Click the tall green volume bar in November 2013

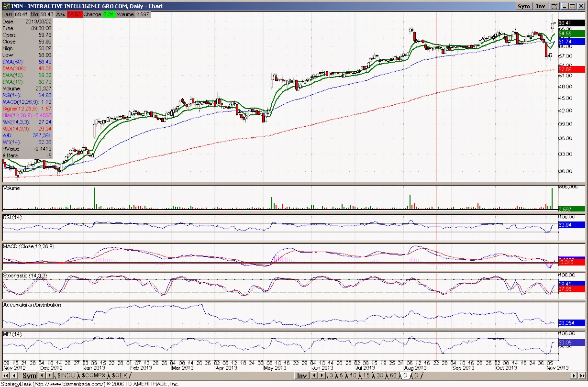tap(552, 199)
